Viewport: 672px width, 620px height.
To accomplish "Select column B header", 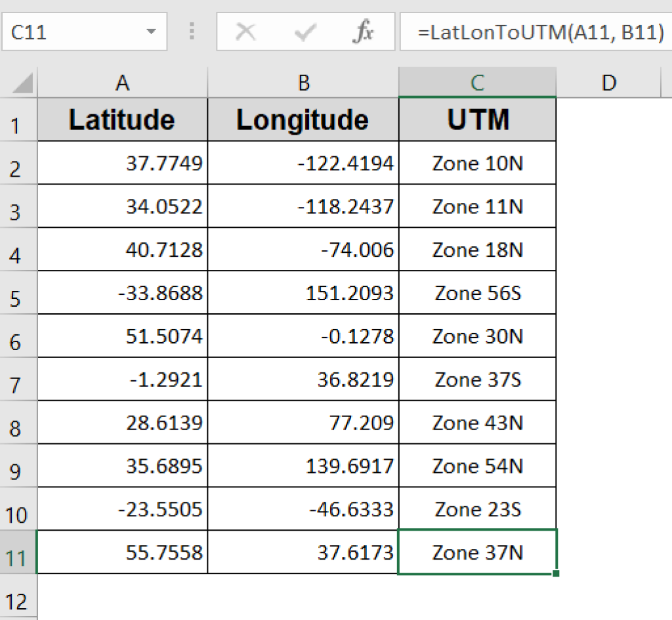I will [303, 82].
